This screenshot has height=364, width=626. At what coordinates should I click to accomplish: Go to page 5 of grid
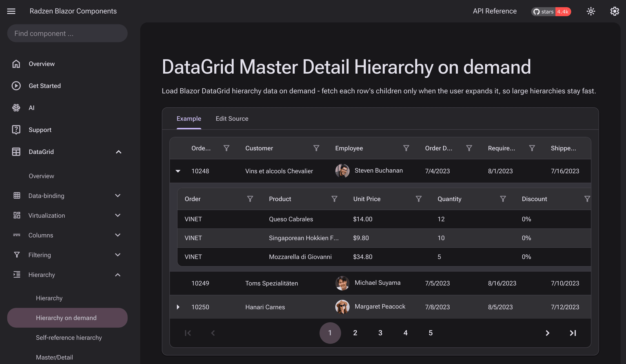tap(431, 333)
